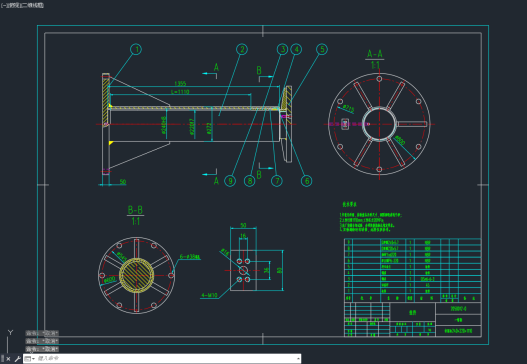Select part balloon number 5
The image size is (527, 364).
click(322, 49)
